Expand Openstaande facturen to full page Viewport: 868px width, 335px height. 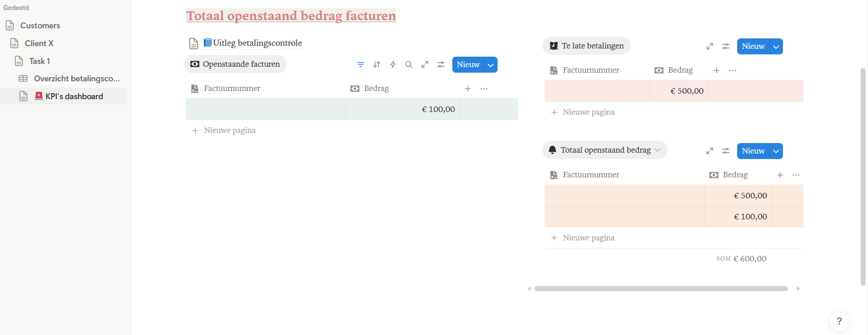pos(425,64)
